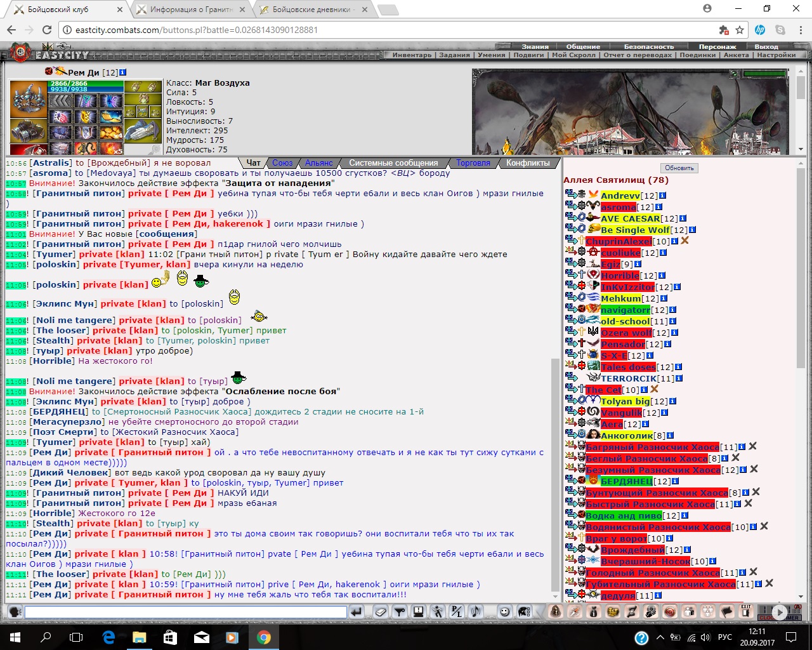Select player name БЕРДЯНЕЦ in list
812x650 pixels.
(626, 481)
